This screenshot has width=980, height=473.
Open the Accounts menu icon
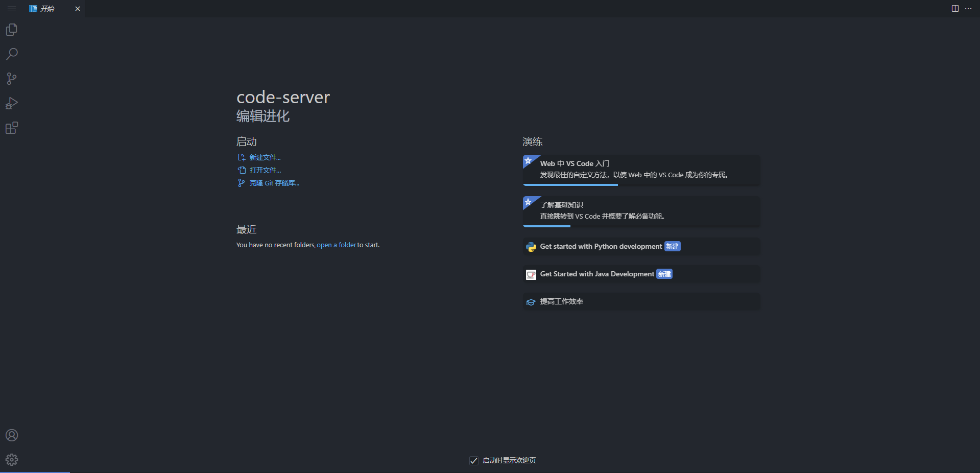click(x=12, y=435)
